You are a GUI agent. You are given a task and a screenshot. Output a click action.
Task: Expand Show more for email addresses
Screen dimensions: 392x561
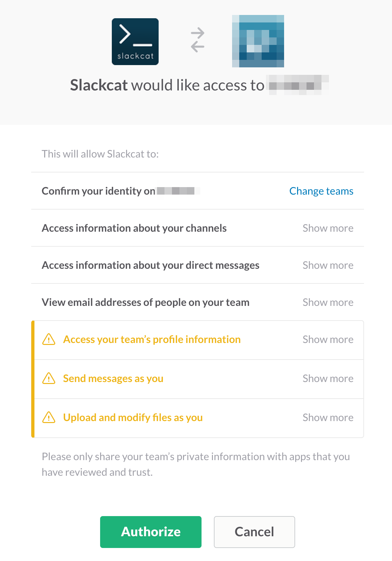pos(328,302)
